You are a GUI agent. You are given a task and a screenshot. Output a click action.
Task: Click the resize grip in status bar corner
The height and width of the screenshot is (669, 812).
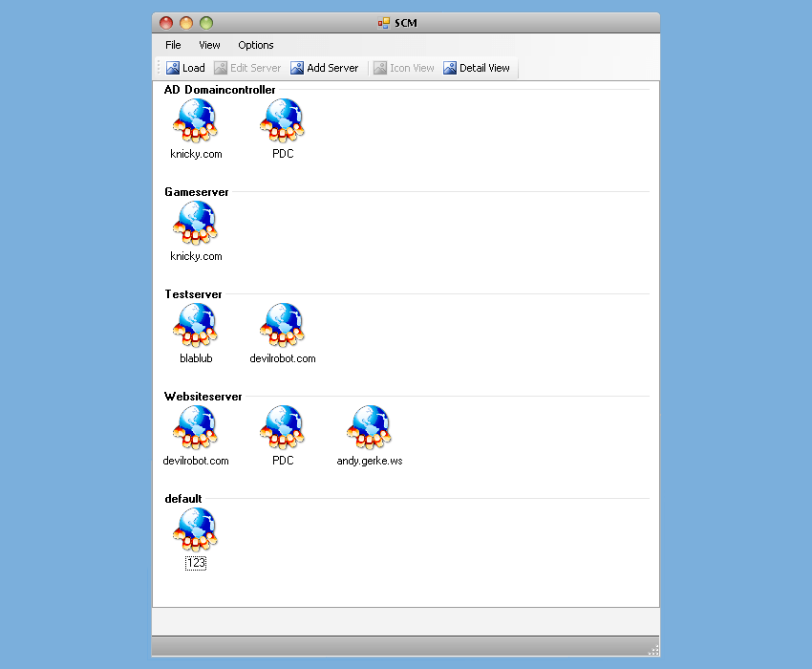click(x=653, y=650)
